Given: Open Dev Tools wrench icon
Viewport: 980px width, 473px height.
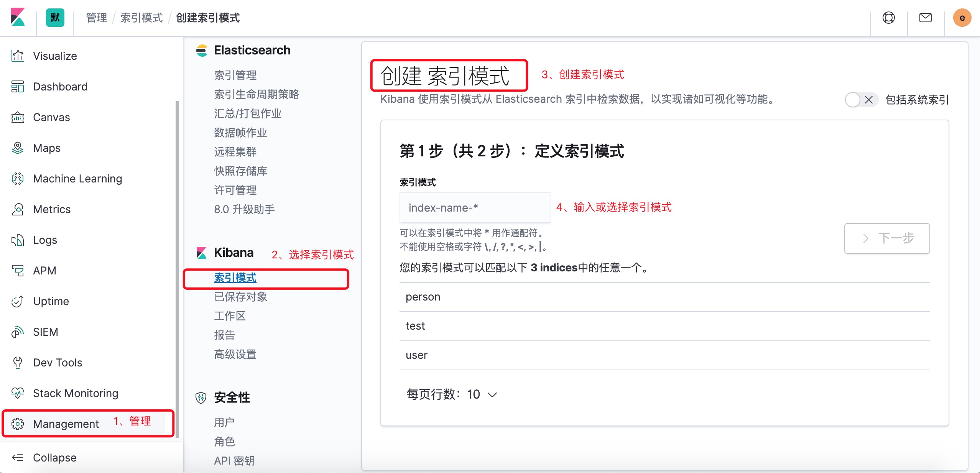Looking at the screenshot, I should click(x=18, y=363).
